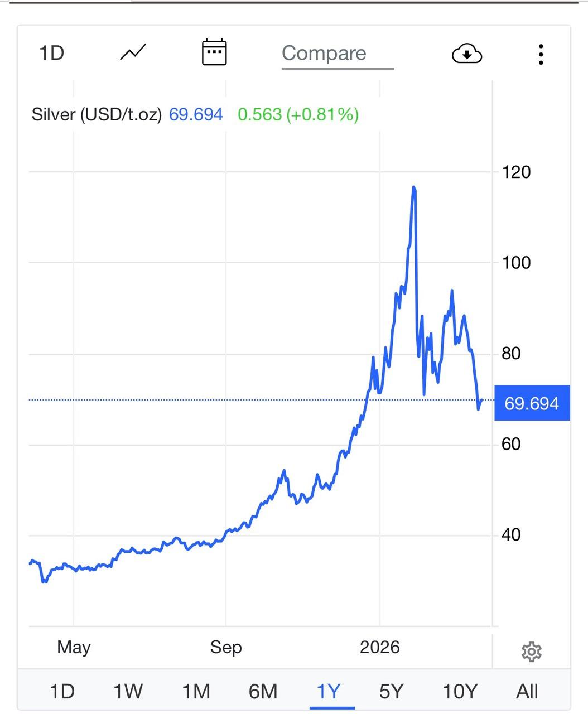The image size is (588, 714).
Task: Type in the Compare input field
Action: click(337, 54)
